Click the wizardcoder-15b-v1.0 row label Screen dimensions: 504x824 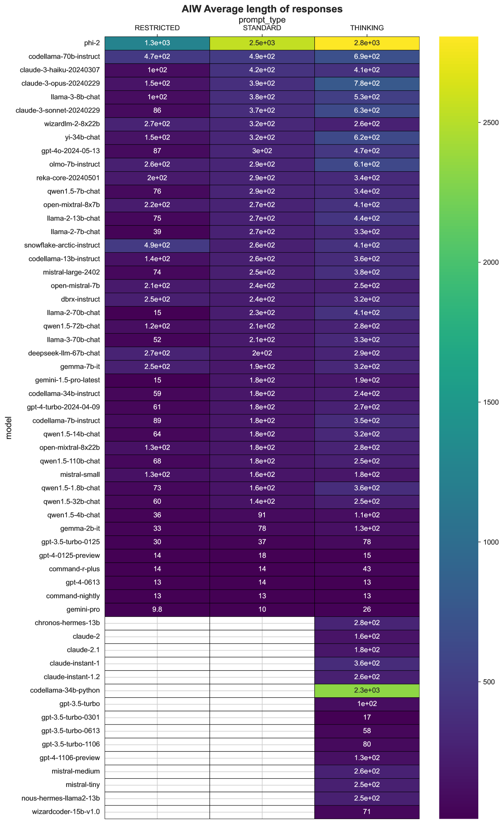66,812
